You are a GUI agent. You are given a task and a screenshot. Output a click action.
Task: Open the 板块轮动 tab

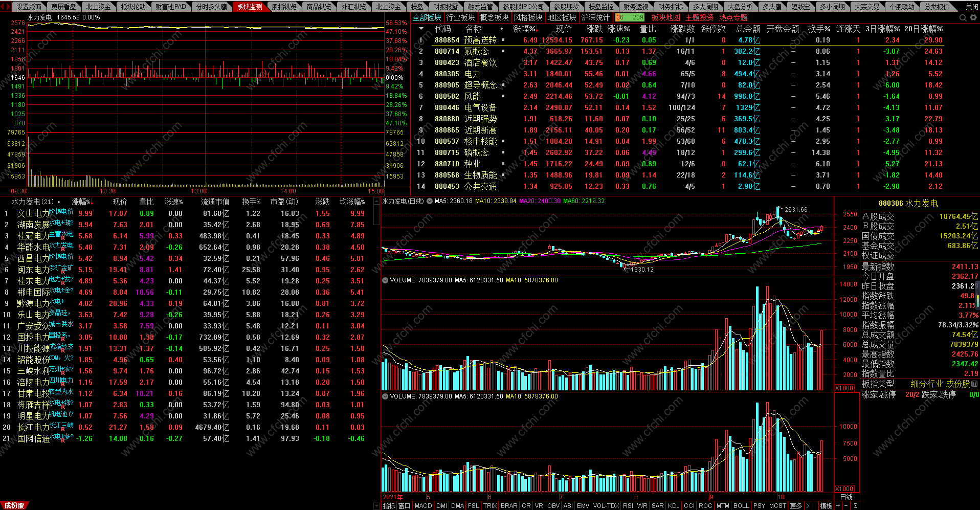tap(133, 7)
